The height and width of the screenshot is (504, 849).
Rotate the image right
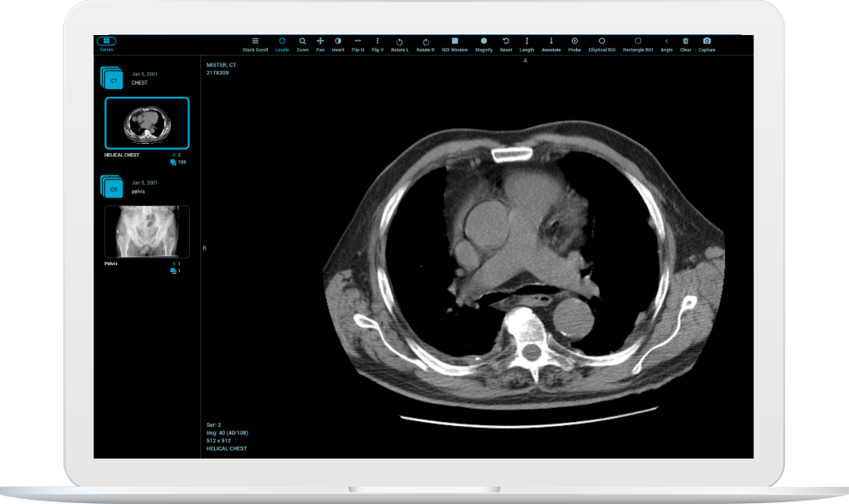(425, 43)
